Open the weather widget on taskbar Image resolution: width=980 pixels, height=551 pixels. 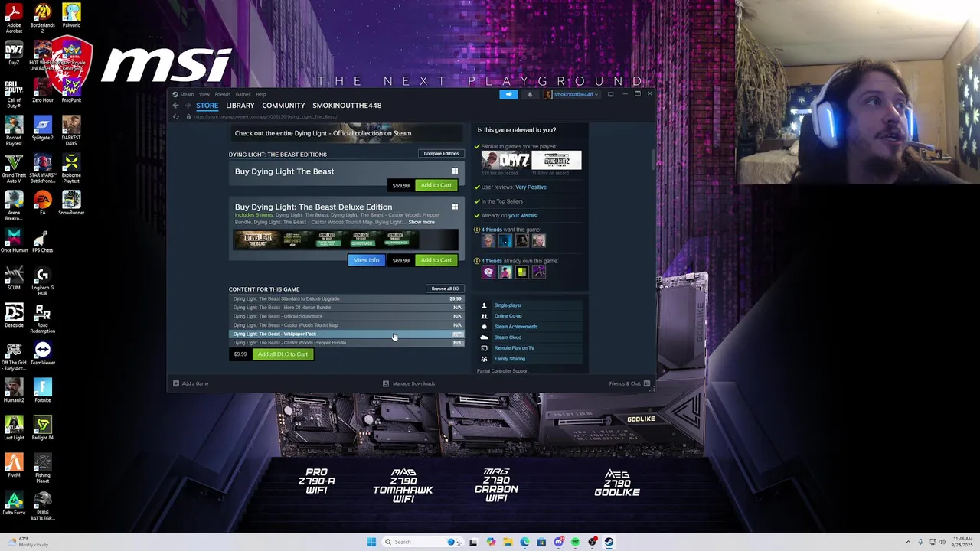click(x=28, y=542)
